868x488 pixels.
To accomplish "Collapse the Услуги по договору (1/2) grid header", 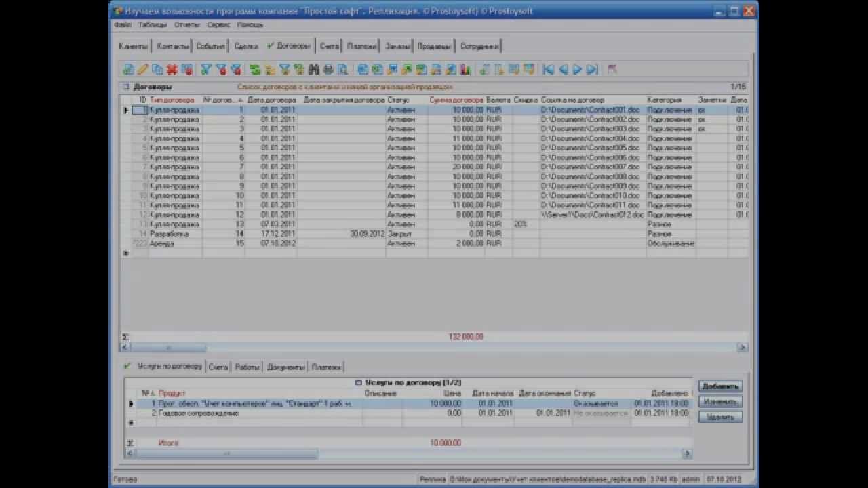I will (x=359, y=382).
